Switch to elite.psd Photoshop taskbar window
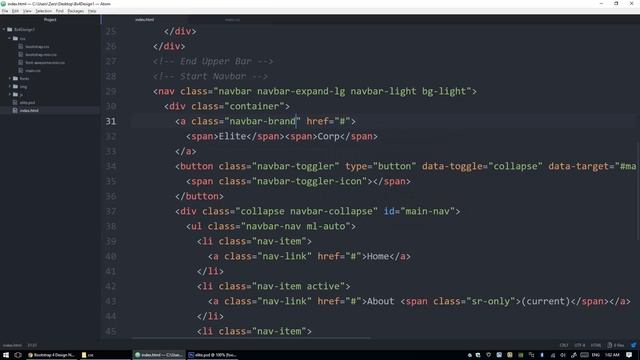Screen dimensions: 640x360 click(x=213, y=355)
